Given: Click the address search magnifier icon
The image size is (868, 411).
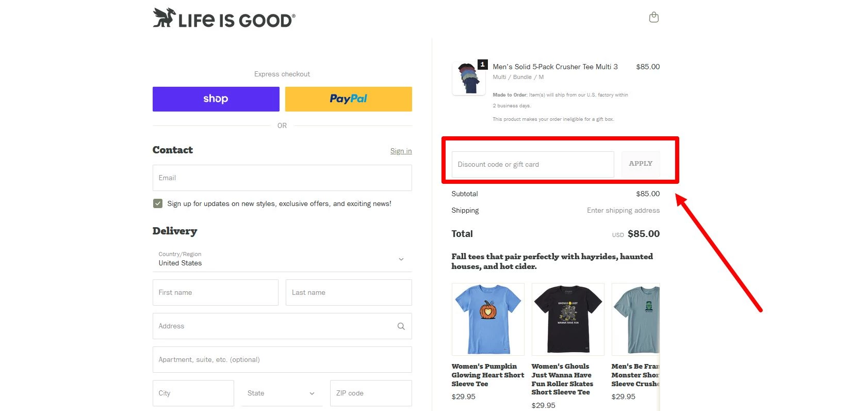Looking at the screenshot, I should point(401,326).
